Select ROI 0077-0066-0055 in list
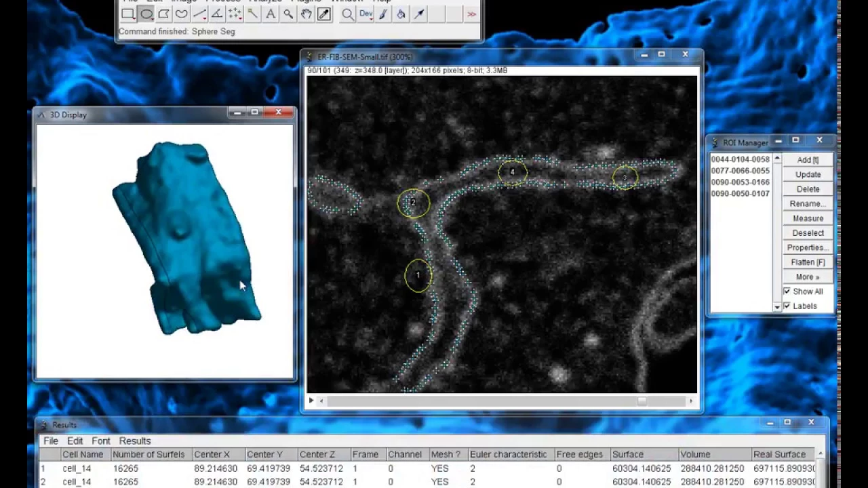This screenshot has width=868, height=488. (740, 171)
